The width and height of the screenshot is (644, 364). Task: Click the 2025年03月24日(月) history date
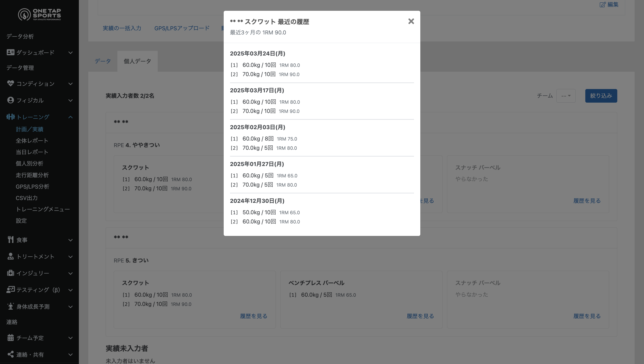(x=258, y=53)
